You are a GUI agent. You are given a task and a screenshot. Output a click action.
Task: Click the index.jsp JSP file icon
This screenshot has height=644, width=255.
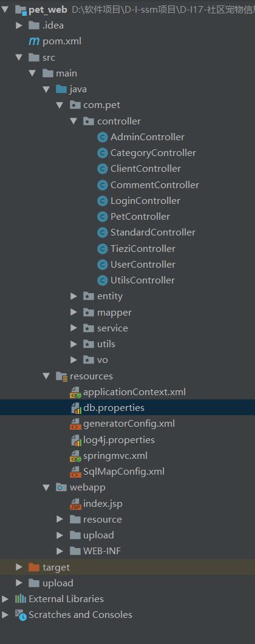point(75,504)
